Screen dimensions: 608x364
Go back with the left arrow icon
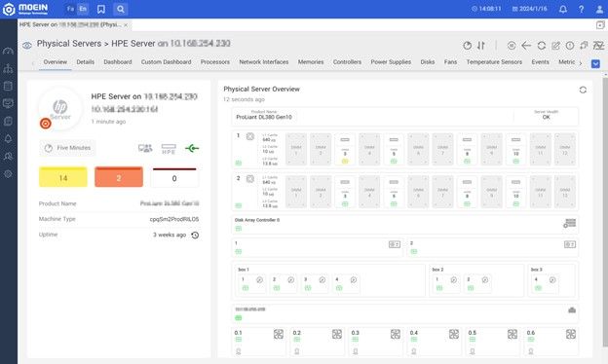click(526, 46)
